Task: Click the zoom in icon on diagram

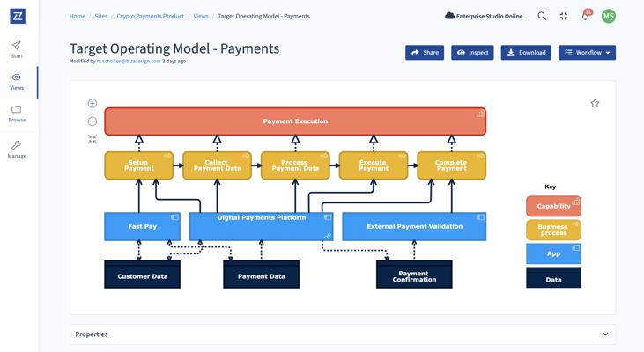Action: (x=93, y=103)
